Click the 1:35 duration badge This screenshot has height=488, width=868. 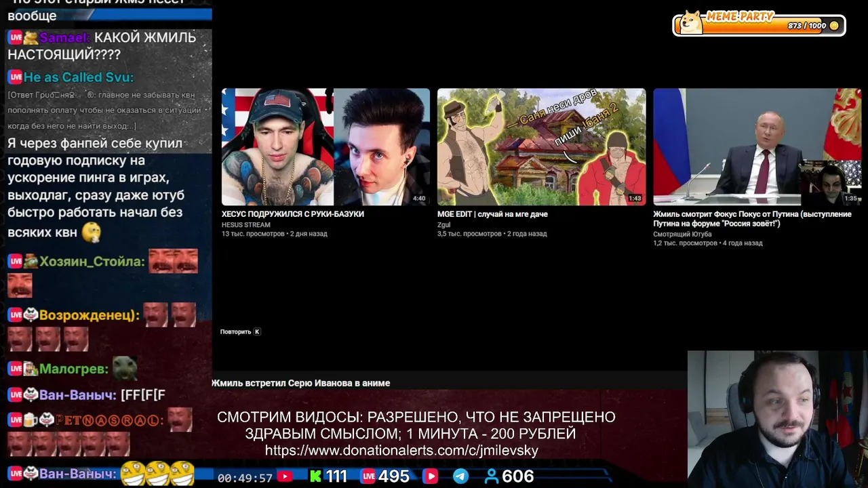[x=850, y=199]
